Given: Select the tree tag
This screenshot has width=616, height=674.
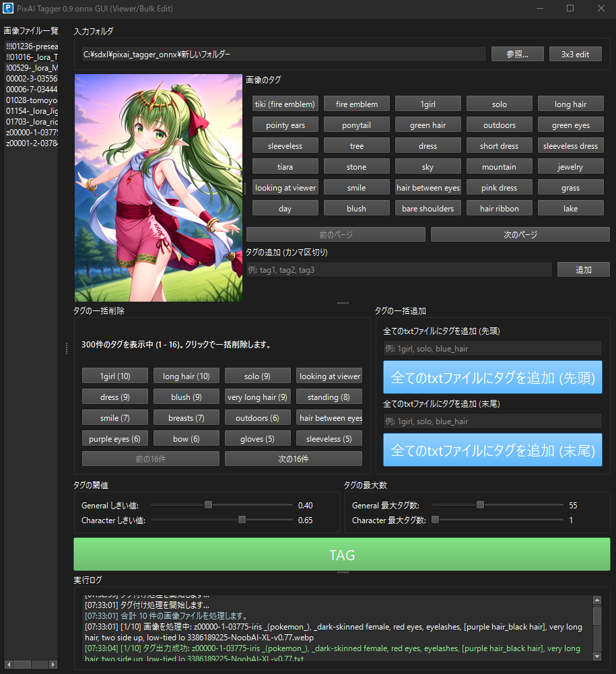Looking at the screenshot, I should click(357, 145).
